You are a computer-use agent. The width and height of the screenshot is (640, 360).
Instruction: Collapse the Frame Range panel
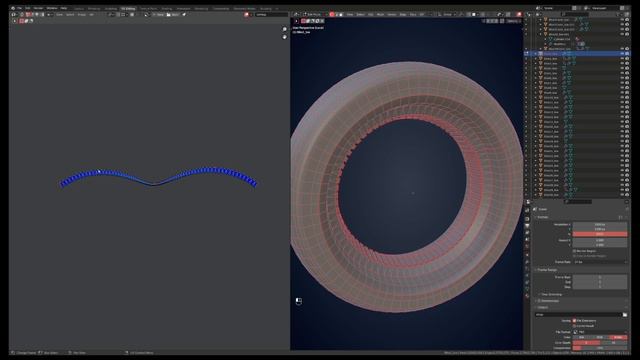coord(547,270)
